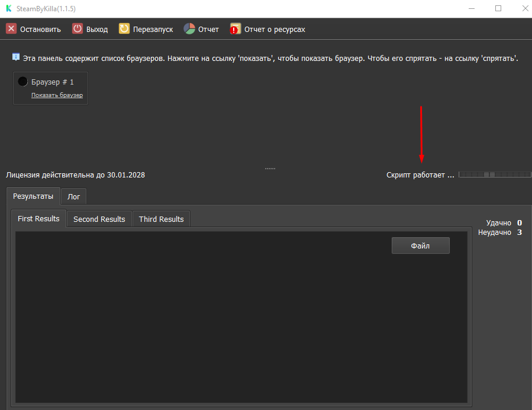Select the First Results tab

38,219
